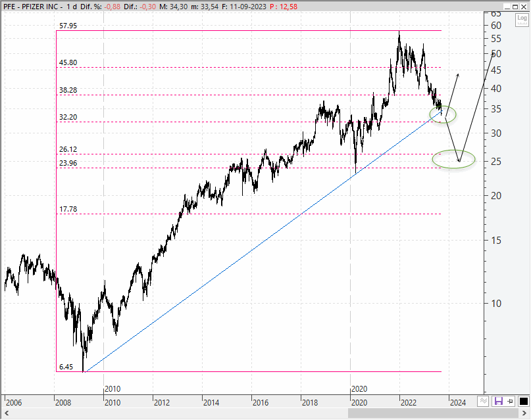531x420 pixels.
Task: Click the pin icon beside the save icon
Action: coord(511,402)
